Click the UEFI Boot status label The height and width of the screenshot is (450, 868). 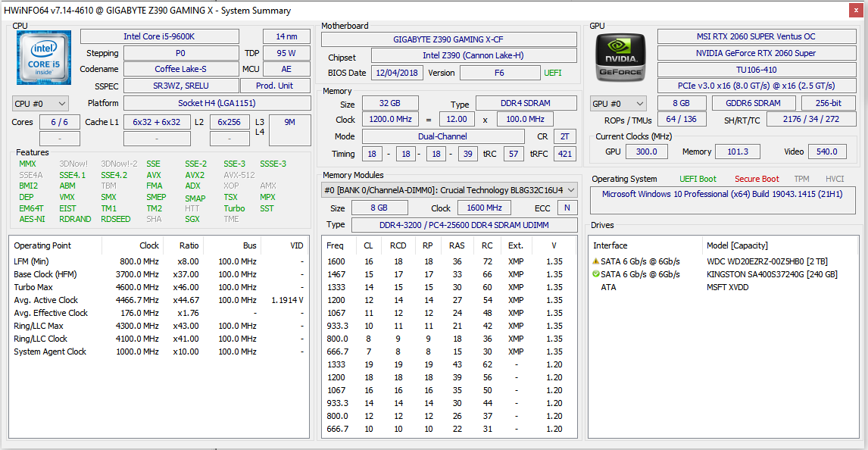(x=697, y=179)
